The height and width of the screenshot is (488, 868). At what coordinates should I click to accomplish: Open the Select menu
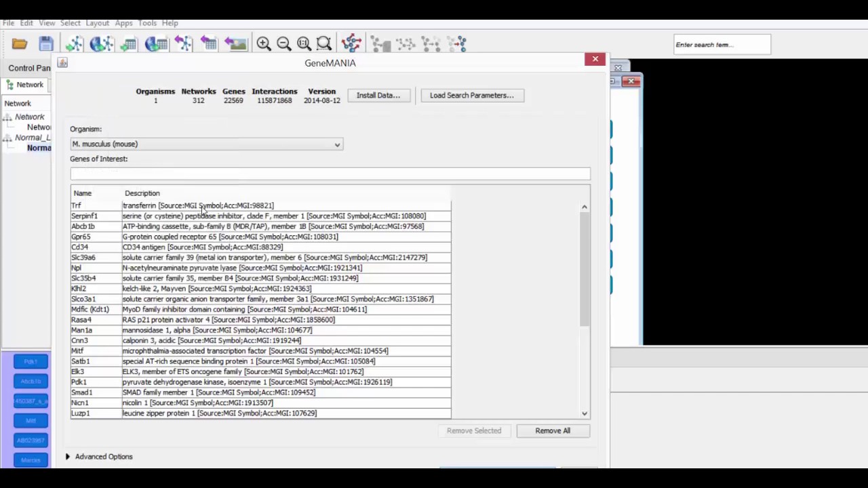click(71, 23)
